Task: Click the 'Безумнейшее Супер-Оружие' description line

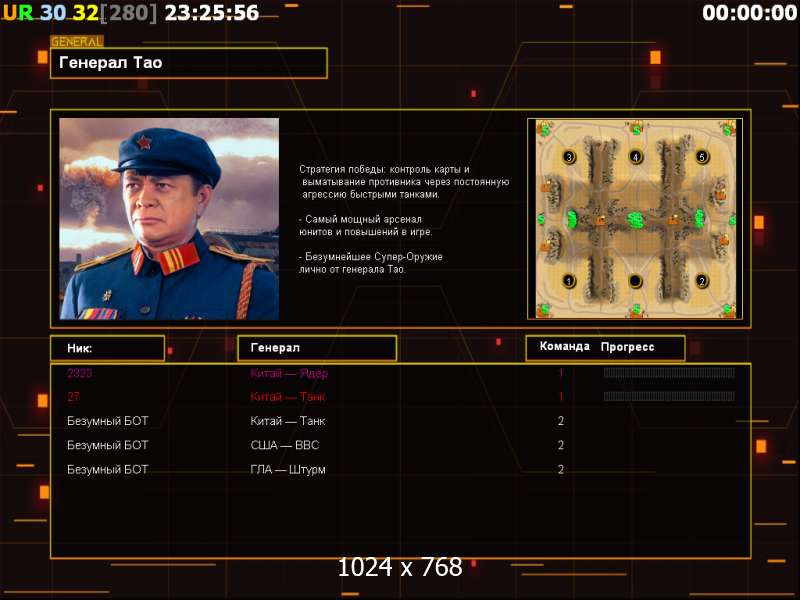Action: [371, 257]
